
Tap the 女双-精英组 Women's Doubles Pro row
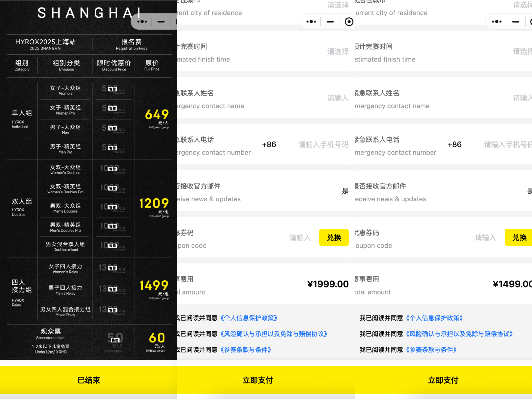click(x=65, y=189)
